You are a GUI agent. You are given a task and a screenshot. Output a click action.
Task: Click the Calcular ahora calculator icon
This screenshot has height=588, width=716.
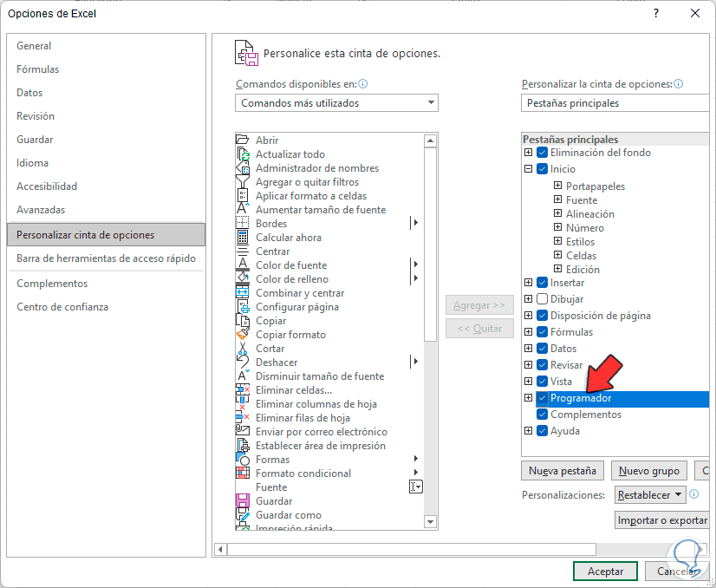pyautogui.click(x=242, y=237)
